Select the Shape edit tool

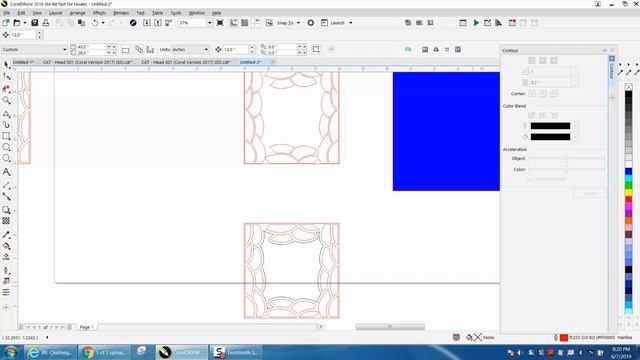(x=6, y=77)
